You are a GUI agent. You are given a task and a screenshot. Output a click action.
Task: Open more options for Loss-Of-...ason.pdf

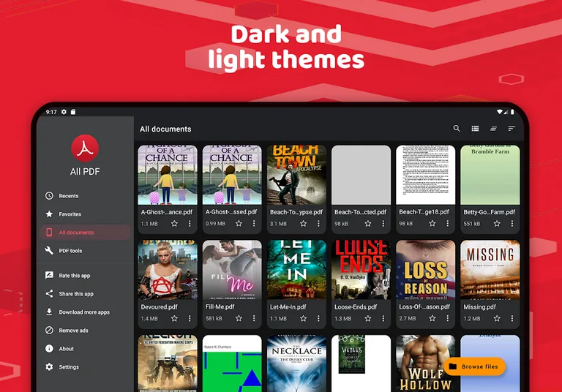tap(448, 318)
